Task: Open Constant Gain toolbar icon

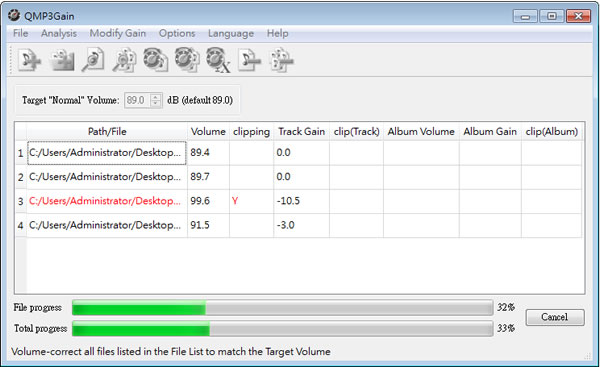Action: click(x=218, y=60)
